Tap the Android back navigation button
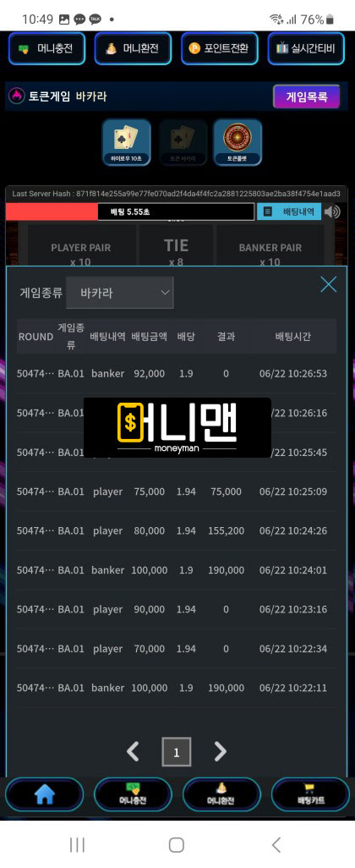 [x=276, y=845]
